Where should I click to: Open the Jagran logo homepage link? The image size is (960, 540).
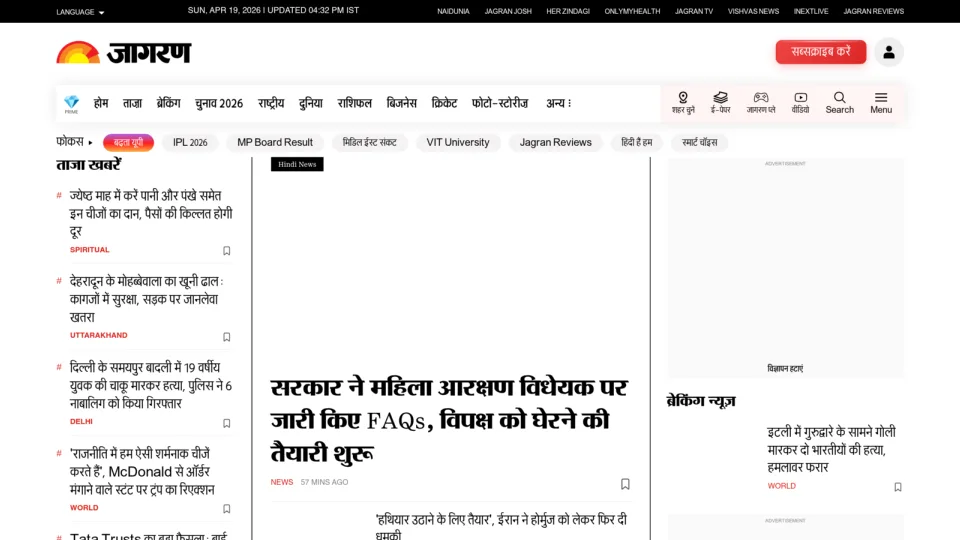[124, 53]
